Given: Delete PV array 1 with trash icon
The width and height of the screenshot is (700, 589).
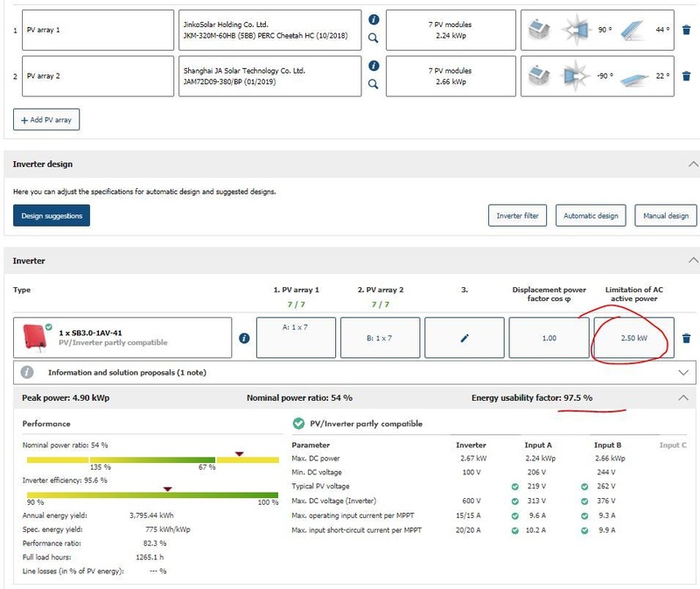Looking at the screenshot, I should [687, 30].
